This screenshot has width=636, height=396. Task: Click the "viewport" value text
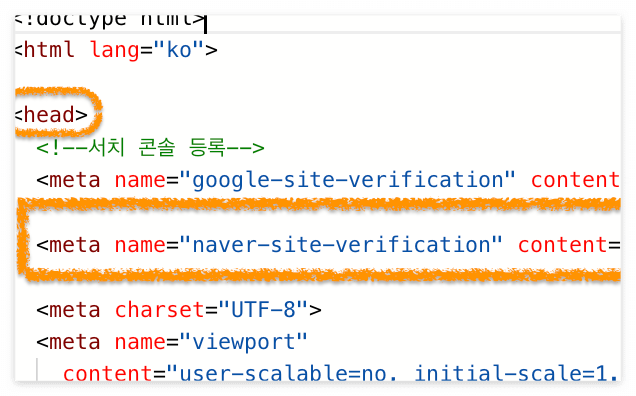point(243,343)
